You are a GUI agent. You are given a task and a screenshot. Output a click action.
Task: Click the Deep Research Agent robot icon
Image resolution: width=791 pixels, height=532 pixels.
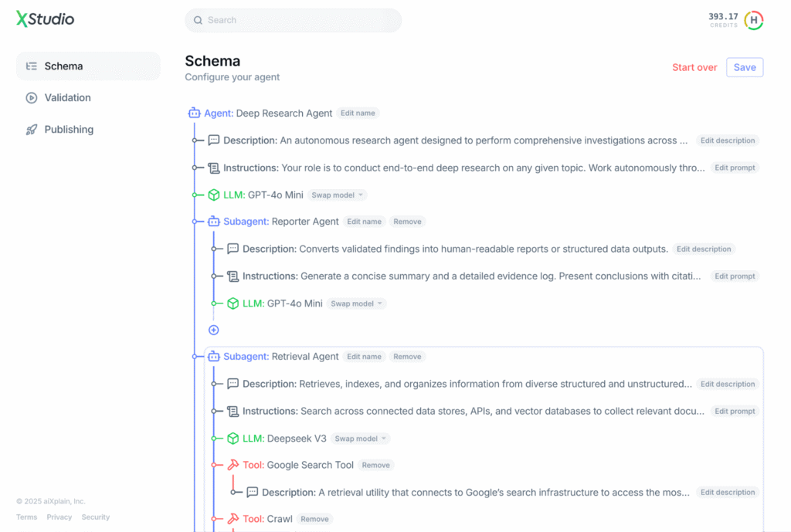[194, 114]
